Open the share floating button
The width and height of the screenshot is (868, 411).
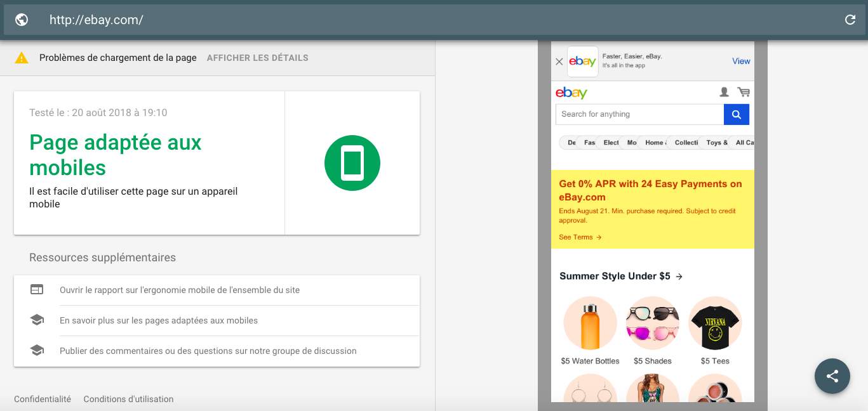[832, 376]
